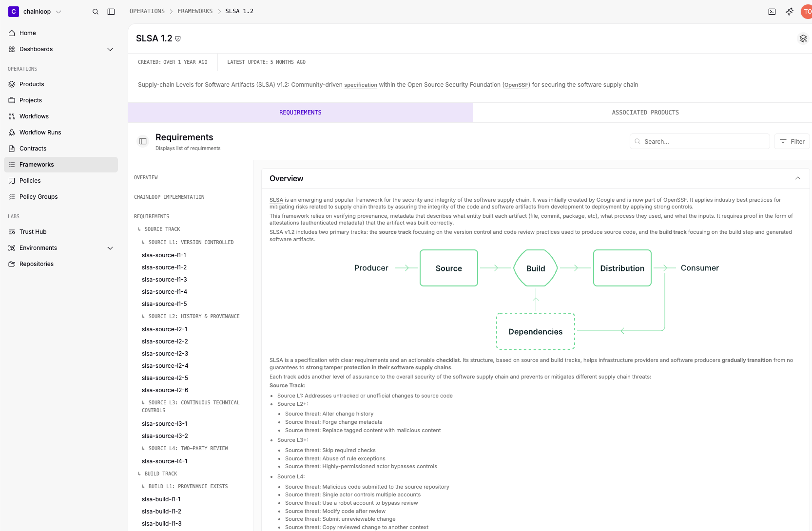Open the specification link in description
Screen dimensions: 812x531
point(361,85)
